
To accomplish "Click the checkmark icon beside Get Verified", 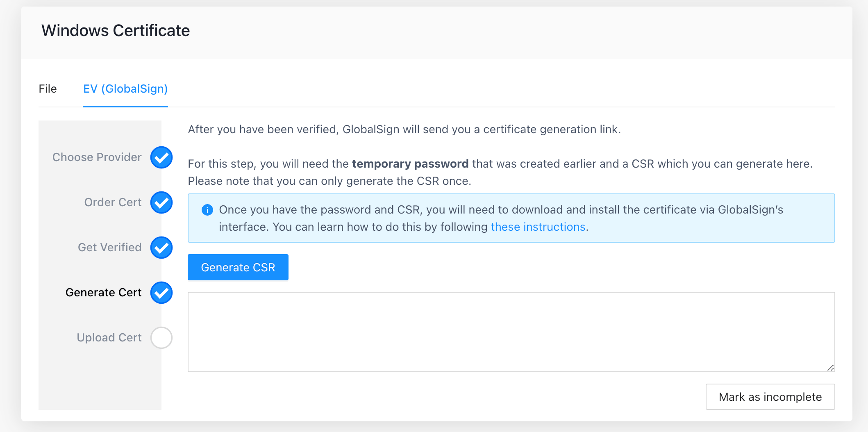I will coord(161,248).
